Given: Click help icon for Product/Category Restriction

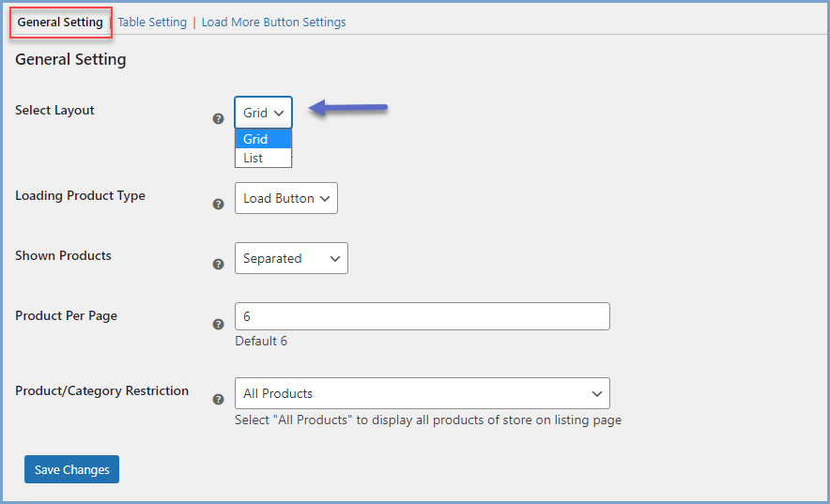Looking at the screenshot, I should [x=218, y=399].
